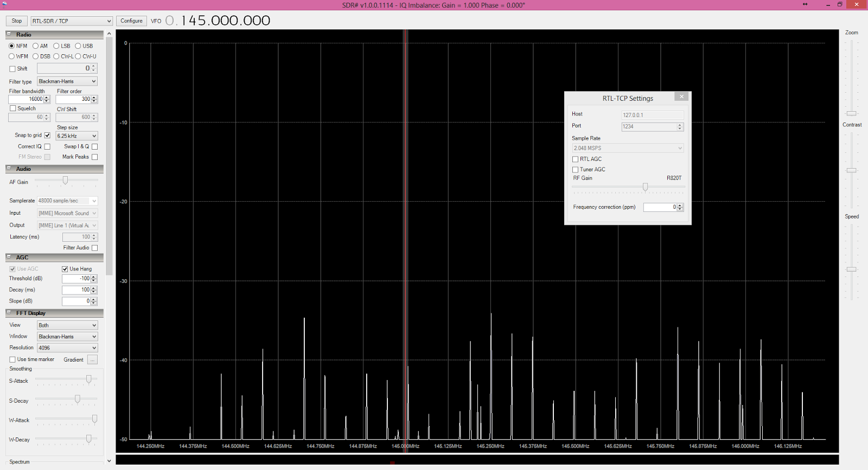The height and width of the screenshot is (470, 868).
Task: Adjust the Zoom slider handle
Action: click(x=852, y=114)
